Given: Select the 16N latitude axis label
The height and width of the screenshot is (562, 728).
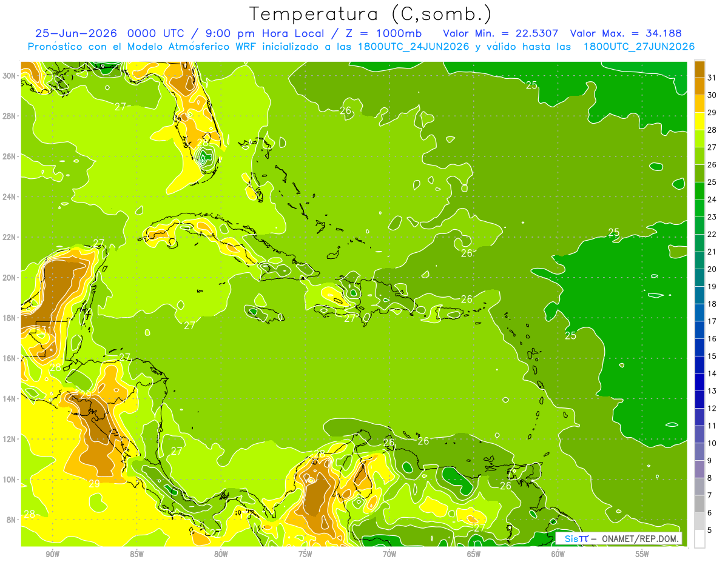Looking at the screenshot, I should (10, 358).
